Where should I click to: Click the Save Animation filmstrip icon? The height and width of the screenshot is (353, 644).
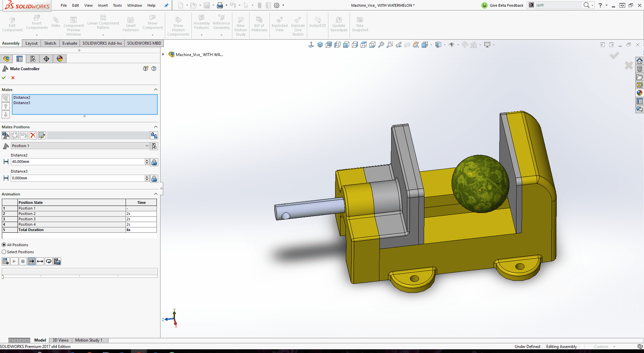click(57, 261)
